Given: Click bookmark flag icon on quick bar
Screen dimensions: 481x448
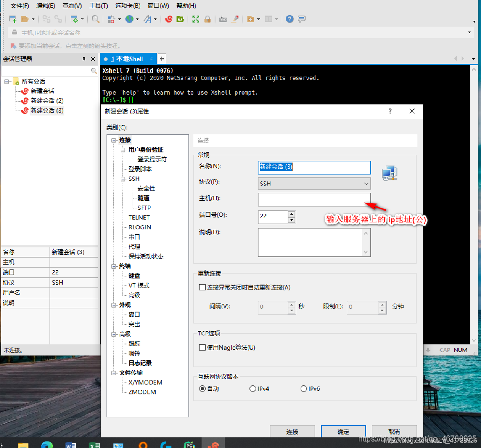Looking at the screenshot, I should (x=13, y=46).
